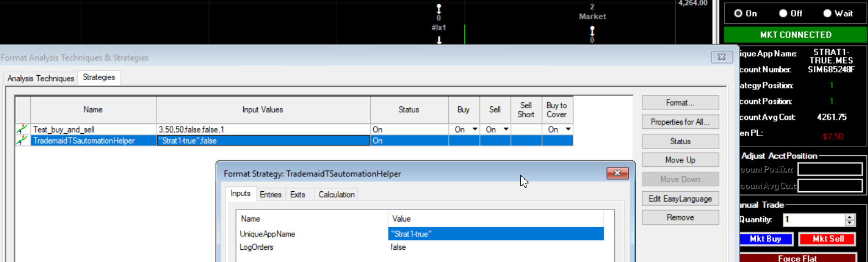Expand the Buy to Cover dropdown
Image resolution: width=868 pixels, height=262 pixels.
(x=568, y=129)
